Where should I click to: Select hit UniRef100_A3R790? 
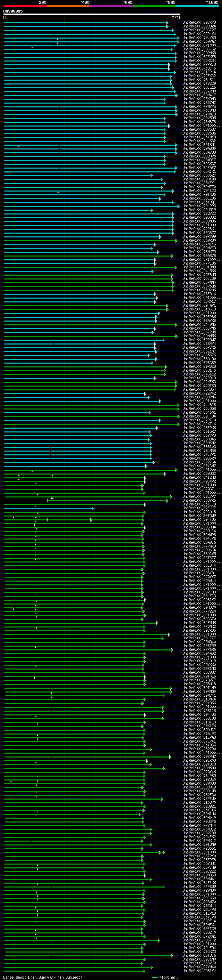tap(199, 749)
